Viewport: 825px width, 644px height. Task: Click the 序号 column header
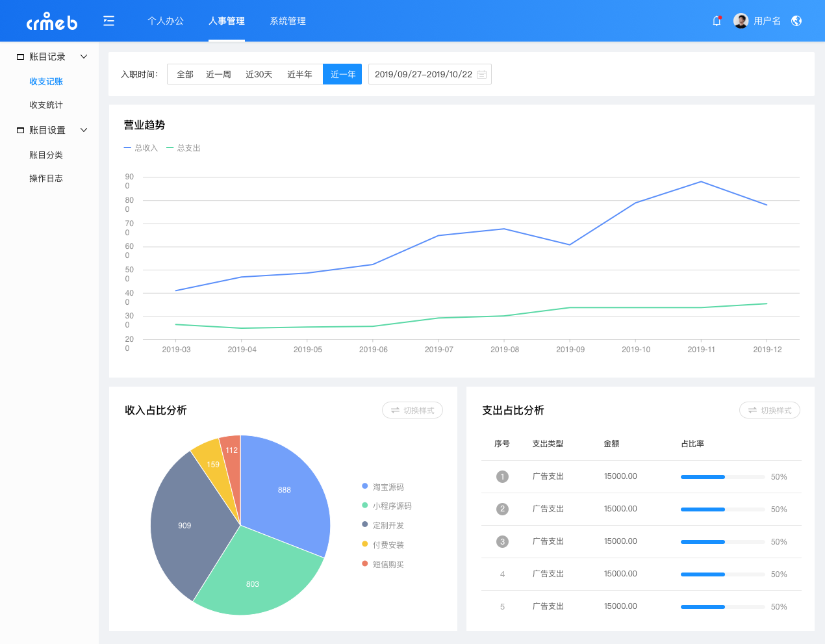coord(502,444)
